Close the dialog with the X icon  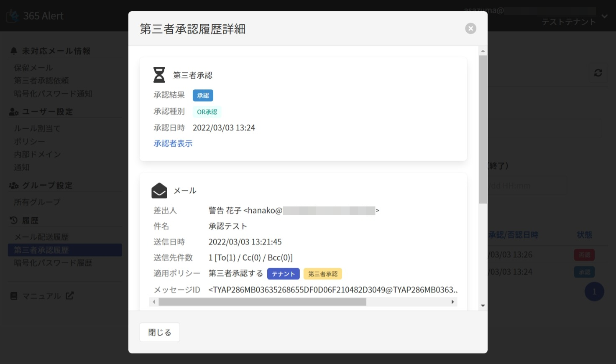tap(470, 28)
